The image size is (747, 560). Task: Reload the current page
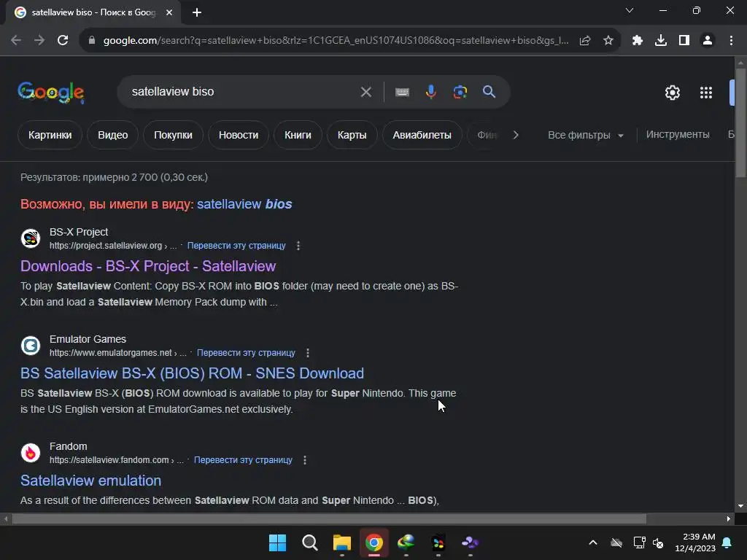(x=63, y=41)
